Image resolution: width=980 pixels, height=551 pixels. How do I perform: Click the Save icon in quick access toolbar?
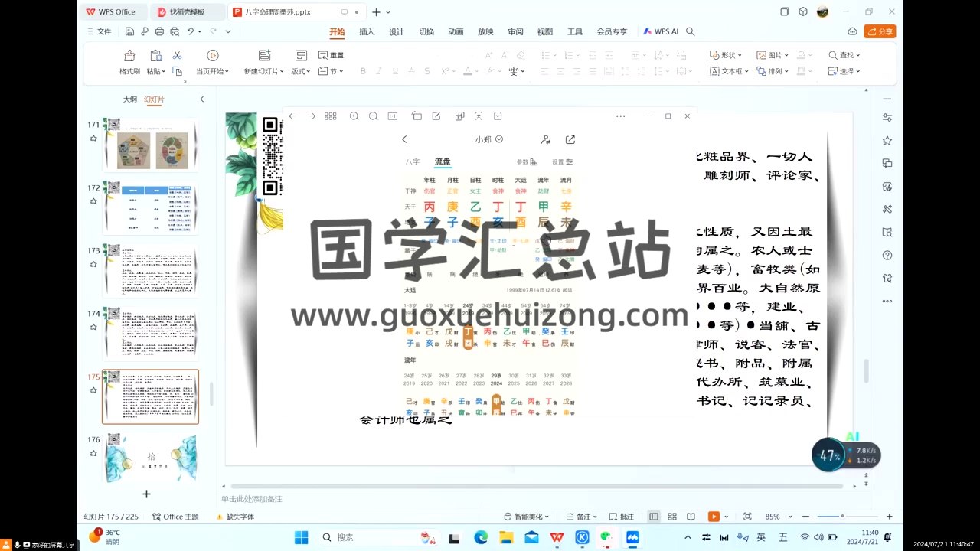point(130,31)
